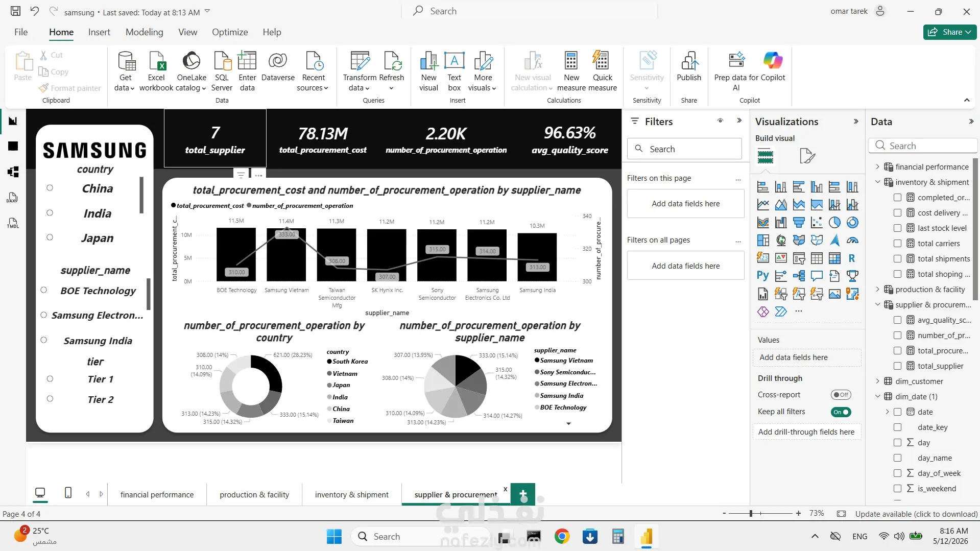Select the China country radio button
The image size is (980, 551).
50,188
